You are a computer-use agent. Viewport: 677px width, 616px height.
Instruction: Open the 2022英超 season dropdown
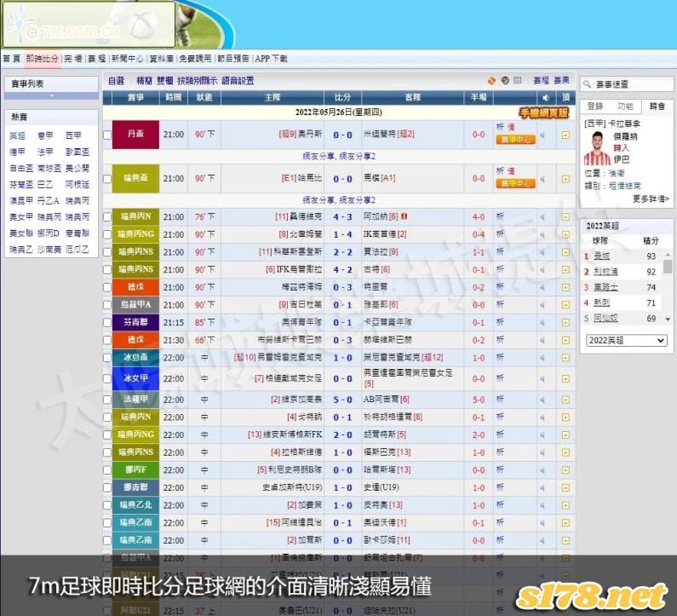tap(626, 341)
